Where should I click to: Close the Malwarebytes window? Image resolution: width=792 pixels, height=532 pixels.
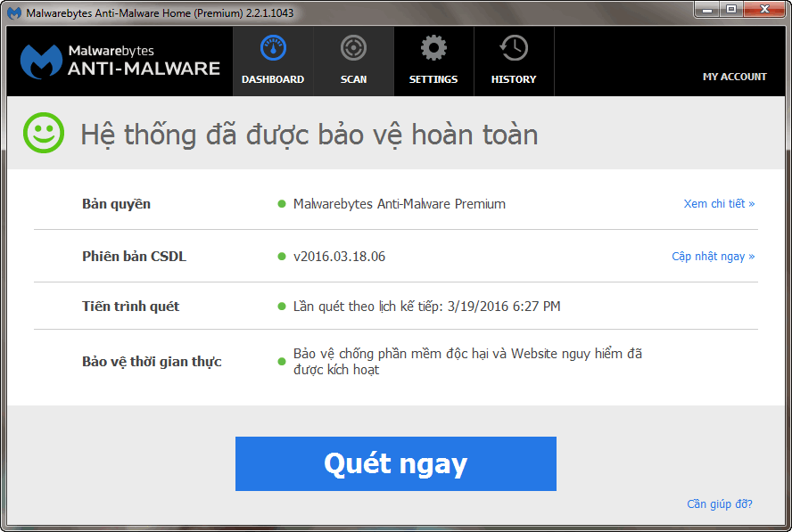(x=764, y=9)
